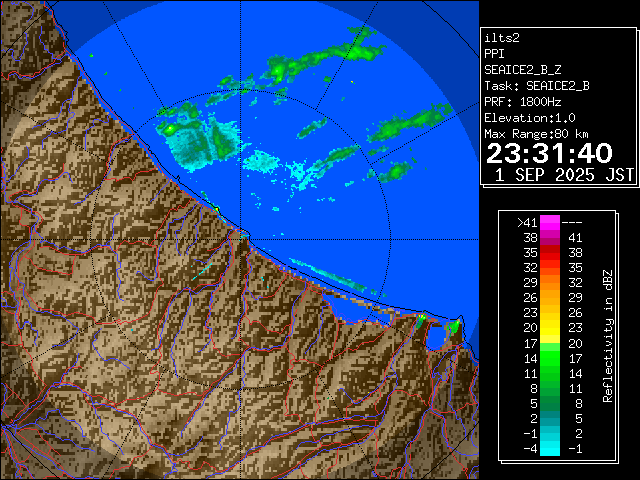Pick the yellow 20–23 dBZ legend swatch
The height and width of the screenshot is (480, 640).
tap(550, 326)
